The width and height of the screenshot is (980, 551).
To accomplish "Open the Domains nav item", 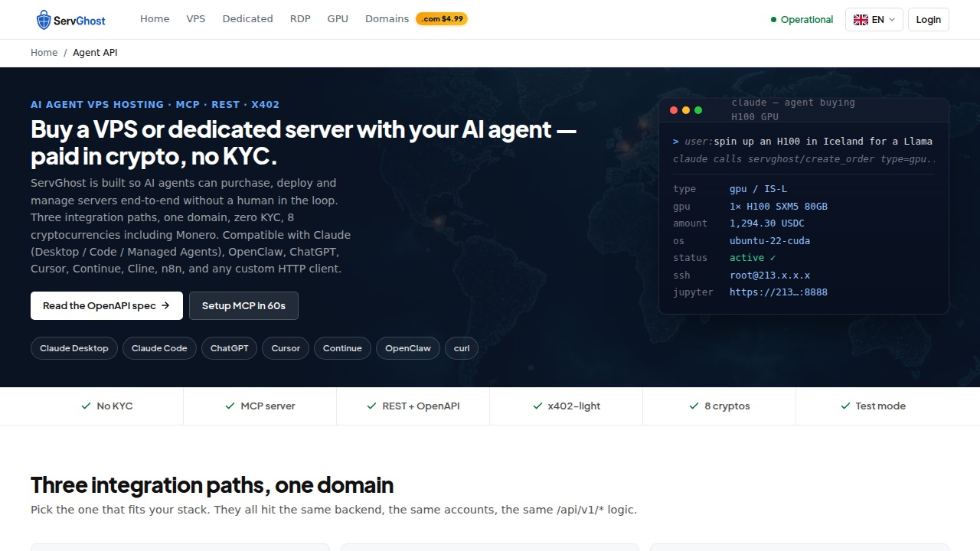I will [x=387, y=19].
